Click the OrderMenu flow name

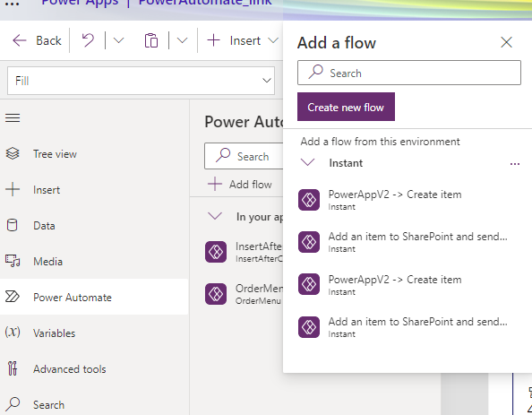pos(259,289)
